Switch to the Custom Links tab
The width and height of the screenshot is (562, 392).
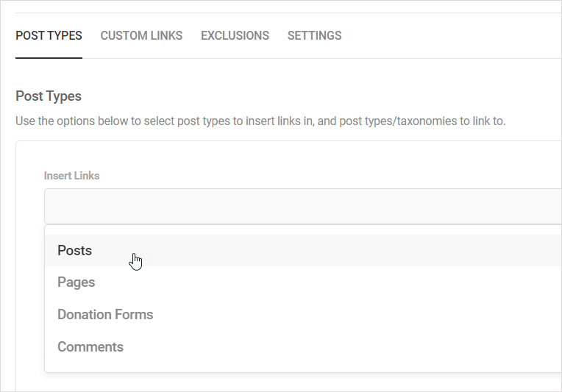pyautogui.click(x=141, y=35)
